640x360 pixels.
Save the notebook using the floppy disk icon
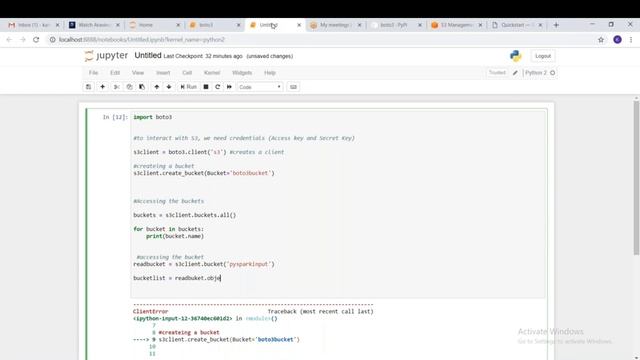[x=89, y=87]
